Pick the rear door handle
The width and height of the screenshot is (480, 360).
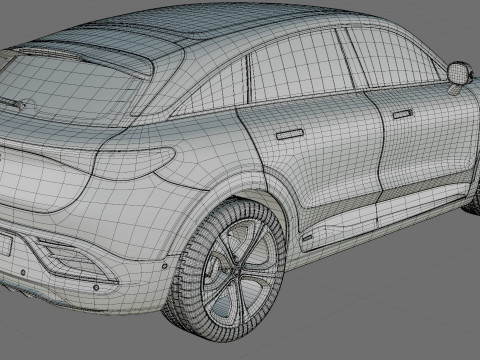[290, 135]
